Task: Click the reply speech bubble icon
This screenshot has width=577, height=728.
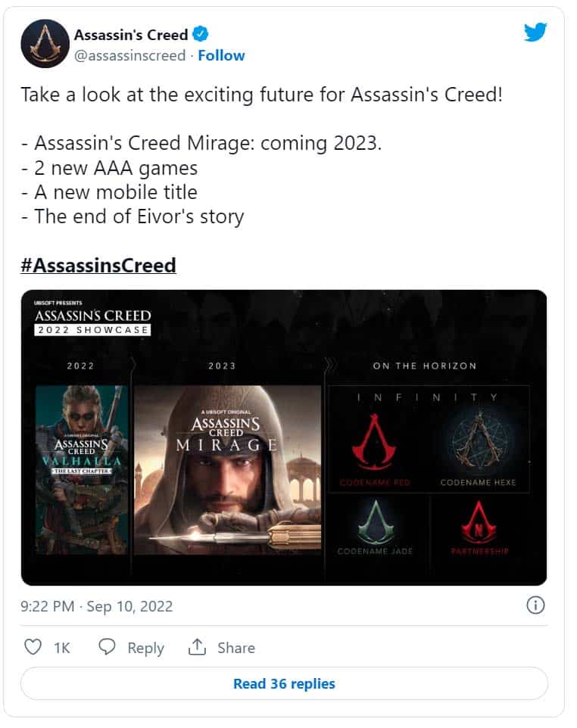Action: [x=108, y=647]
